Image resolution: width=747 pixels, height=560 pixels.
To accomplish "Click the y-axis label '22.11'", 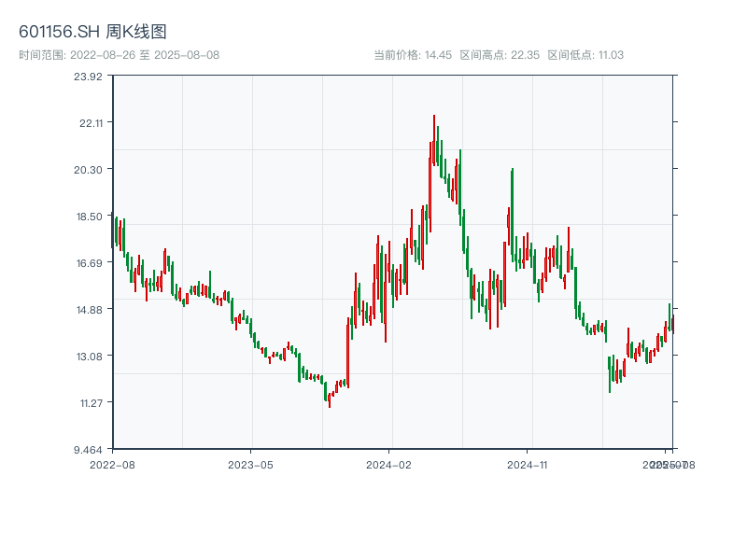I will [x=91, y=123].
